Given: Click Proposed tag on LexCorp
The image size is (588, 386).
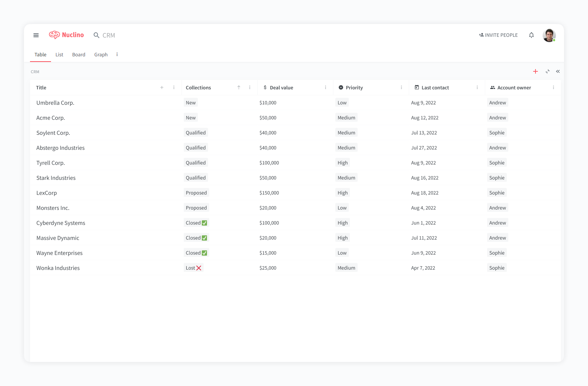Looking at the screenshot, I should (x=196, y=193).
